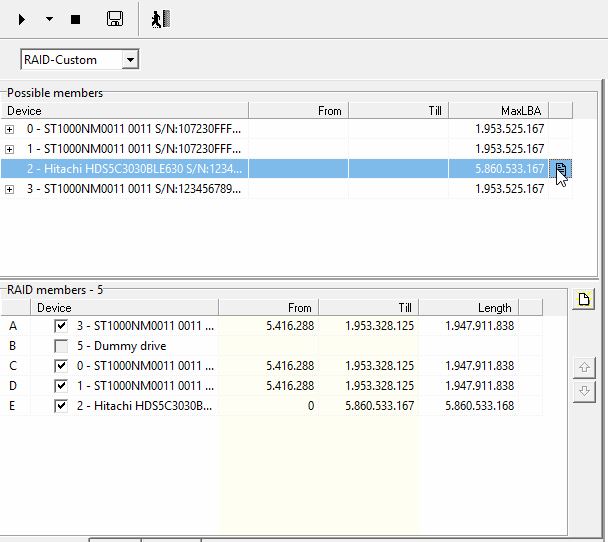The height and width of the screenshot is (542, 608).
Task: Click the exit running-man toolbar icon
Action: click(x=160, y=19)
